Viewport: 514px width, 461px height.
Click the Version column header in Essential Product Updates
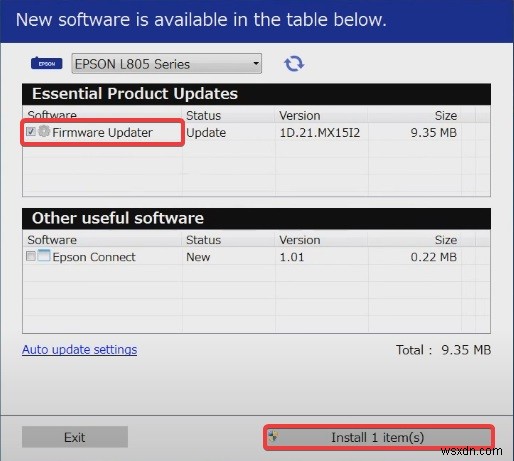300,116
